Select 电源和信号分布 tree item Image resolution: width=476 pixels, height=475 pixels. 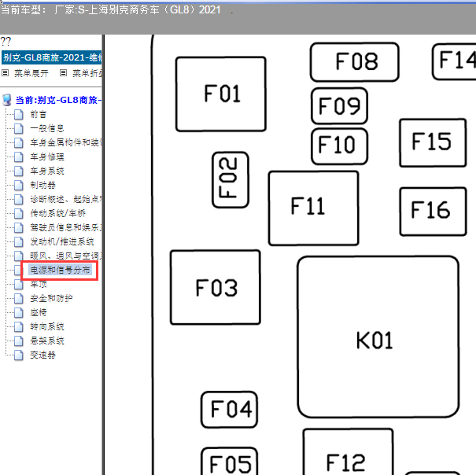point(60,270)
